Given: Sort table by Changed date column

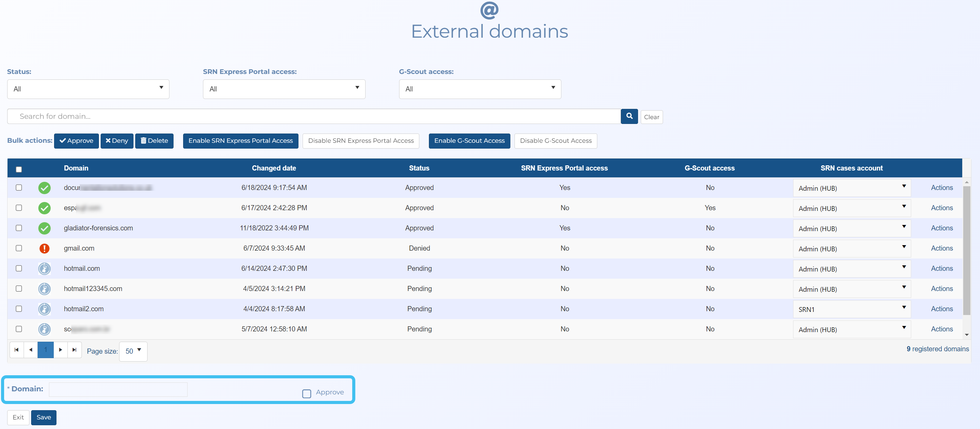Looking at the screenshot, I should [x=273, y=168].
